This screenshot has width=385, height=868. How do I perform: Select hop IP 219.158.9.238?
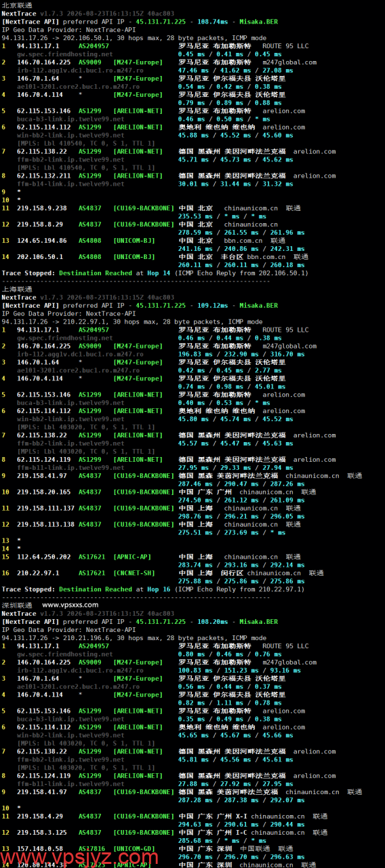41,208
